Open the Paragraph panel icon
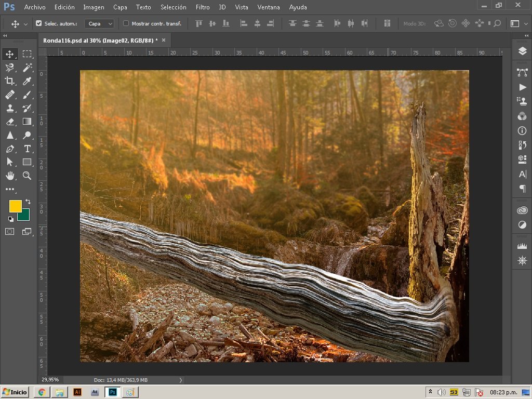532x399 pixels. (522, 189)
